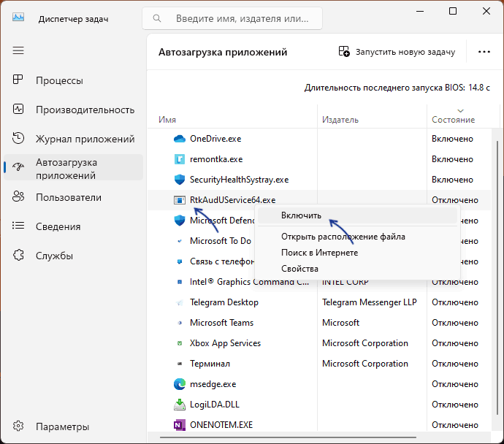Click the OneDrive cloud icon

180,139
